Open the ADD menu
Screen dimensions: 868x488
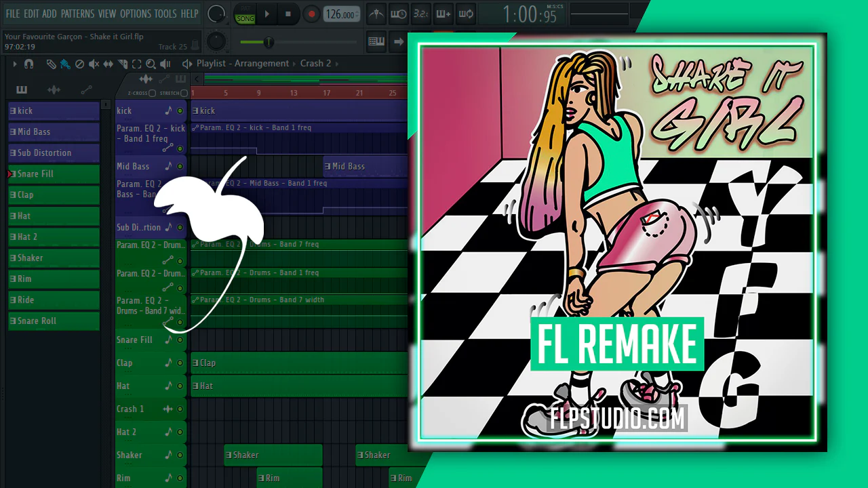pos(50,14)
